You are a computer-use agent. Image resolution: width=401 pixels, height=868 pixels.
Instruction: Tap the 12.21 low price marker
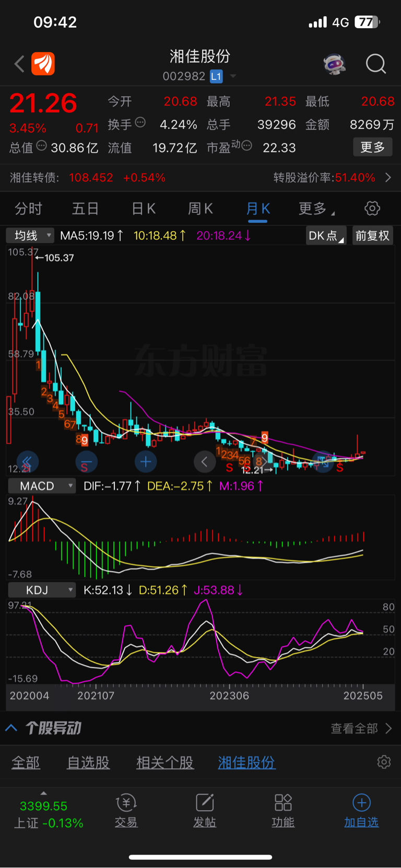click(257, 470)
